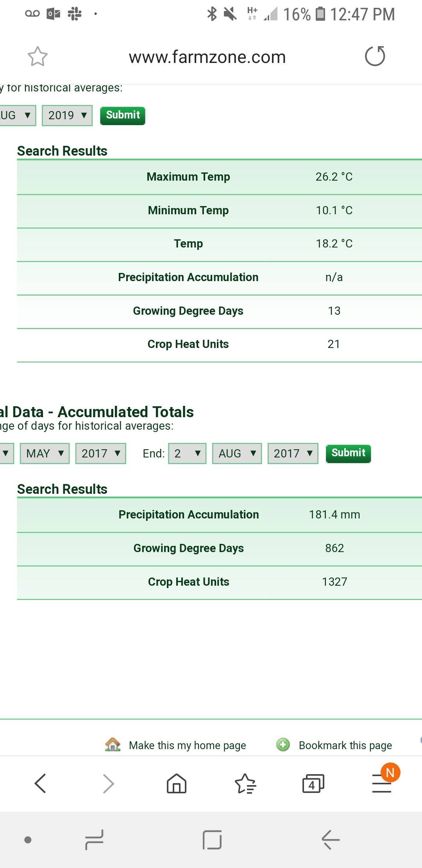Screen dimensions: 422x868
Task: Tap the browser forward arrow
Action: coord(108,783)
